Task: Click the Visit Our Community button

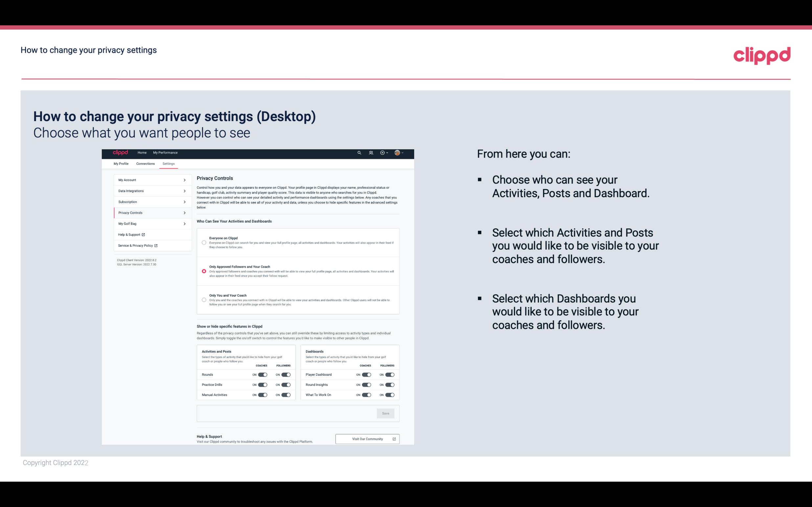Action: point(367,439)
